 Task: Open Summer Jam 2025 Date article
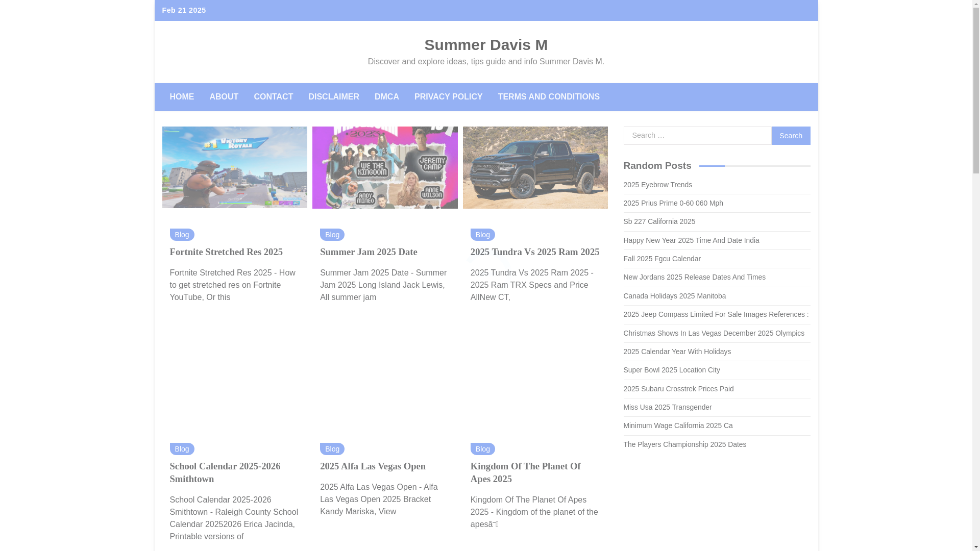click(369, 252)
